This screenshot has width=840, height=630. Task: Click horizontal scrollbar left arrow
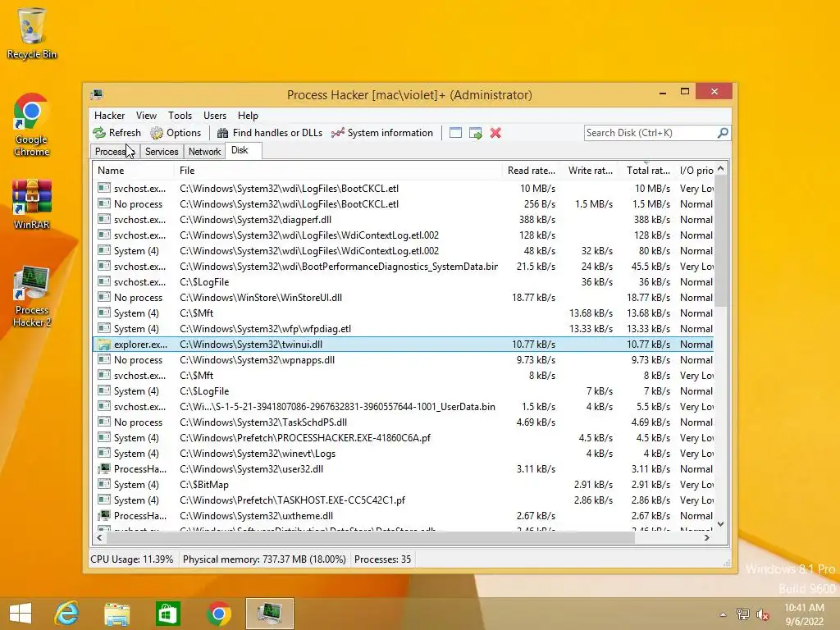(x=99, y=537)
